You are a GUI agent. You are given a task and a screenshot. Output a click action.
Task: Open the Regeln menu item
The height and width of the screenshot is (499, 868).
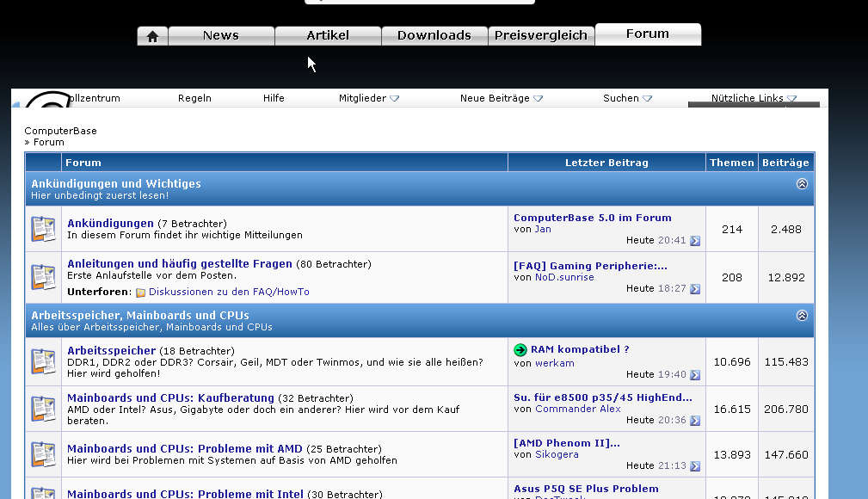tap(194, 98)
